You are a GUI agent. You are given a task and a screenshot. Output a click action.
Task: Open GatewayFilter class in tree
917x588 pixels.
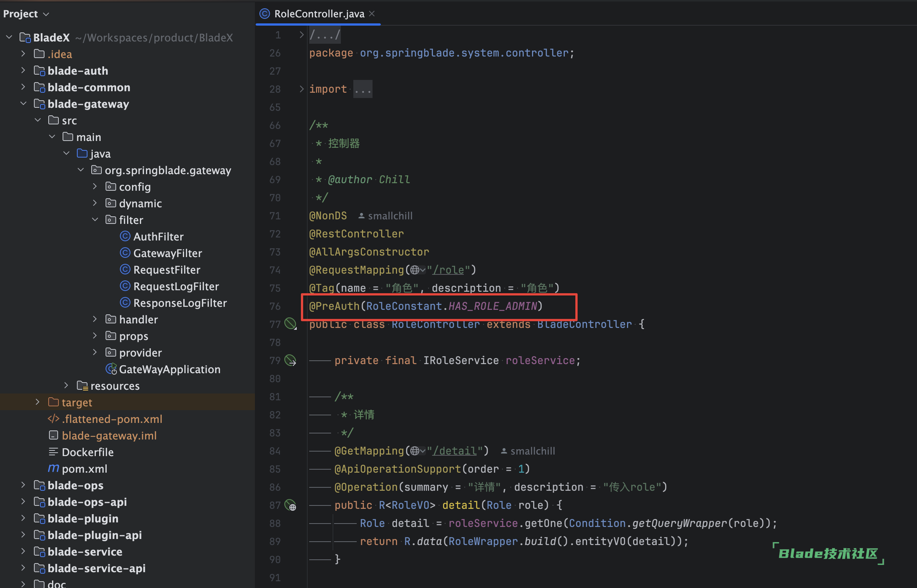[x=167, y=253]
